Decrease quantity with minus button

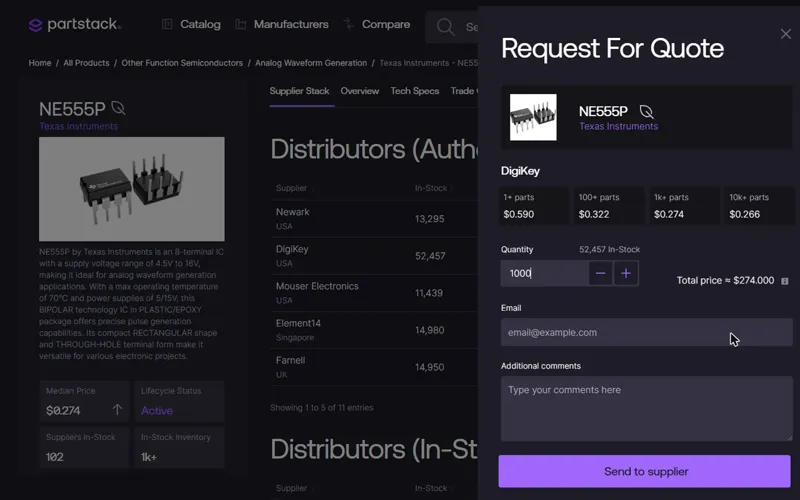pos(601,273)
